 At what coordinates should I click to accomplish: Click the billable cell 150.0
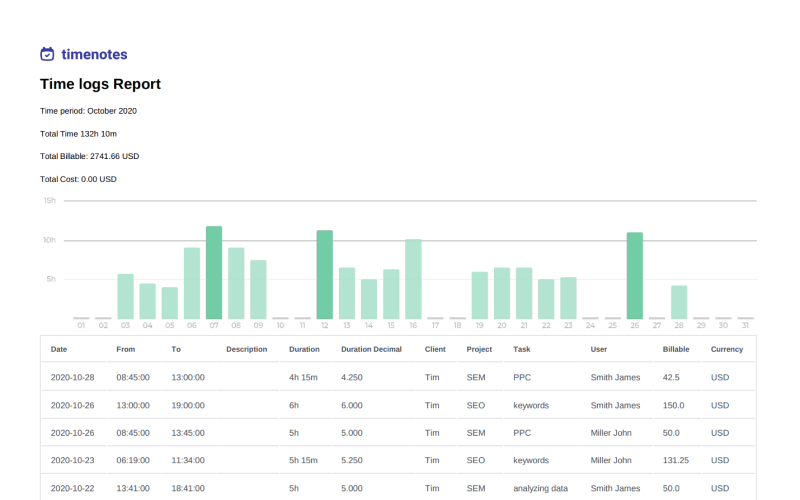tap(673, 406)
